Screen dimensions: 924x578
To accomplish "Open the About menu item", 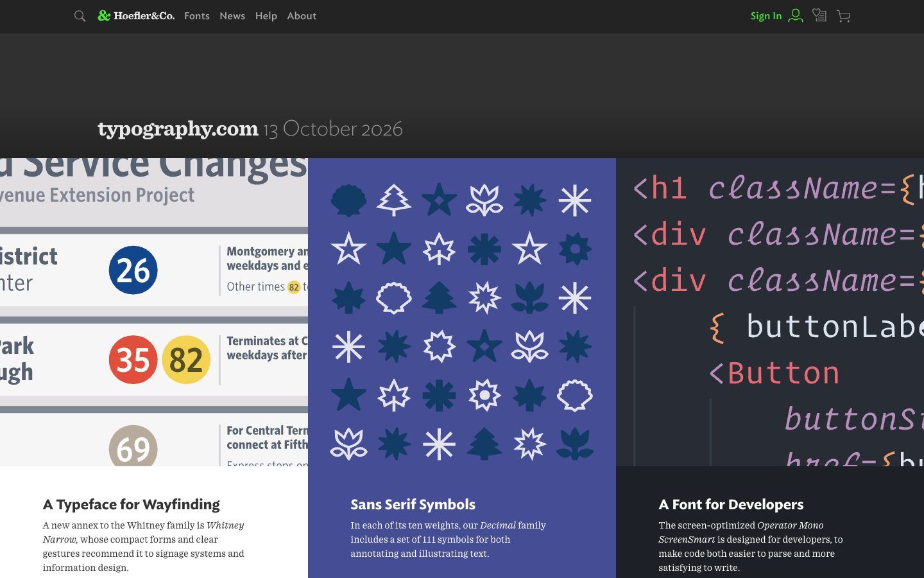I will (302, 16).
